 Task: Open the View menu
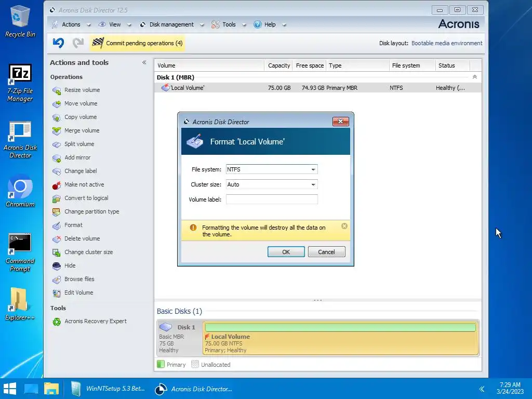tap(114, 24)
